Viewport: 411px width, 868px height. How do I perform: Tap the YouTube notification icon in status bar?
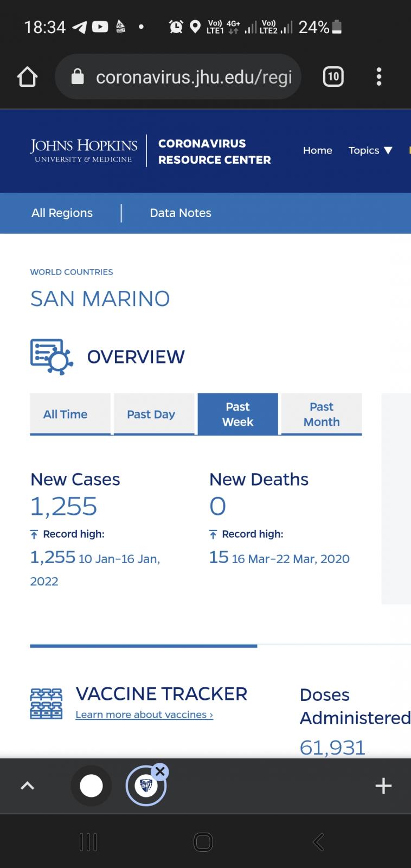[x=100, y=27]
